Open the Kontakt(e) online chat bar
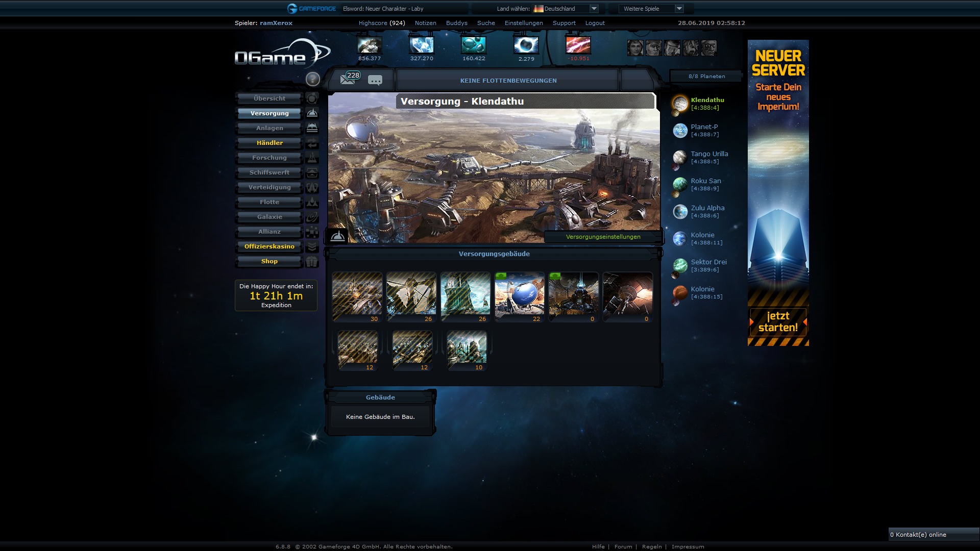The width and height of the screenshot is (980, 551). [934, 535]
